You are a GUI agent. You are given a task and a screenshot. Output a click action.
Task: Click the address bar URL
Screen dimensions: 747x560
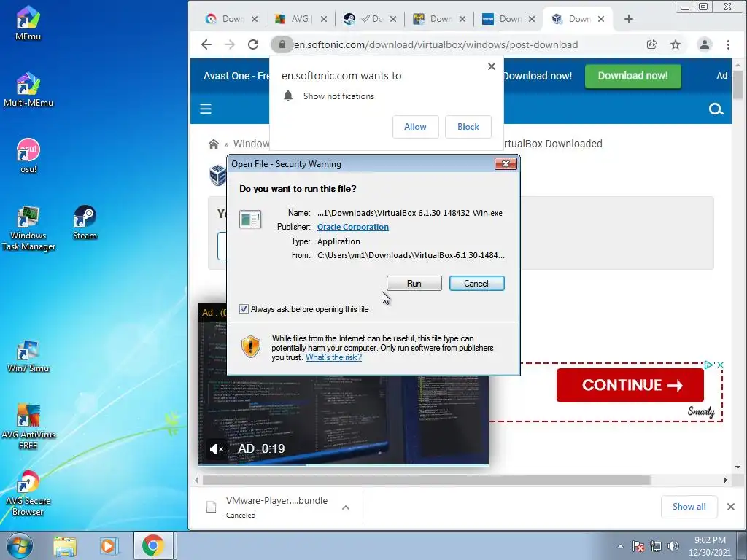pyautogui.click(x=436, y=44)
